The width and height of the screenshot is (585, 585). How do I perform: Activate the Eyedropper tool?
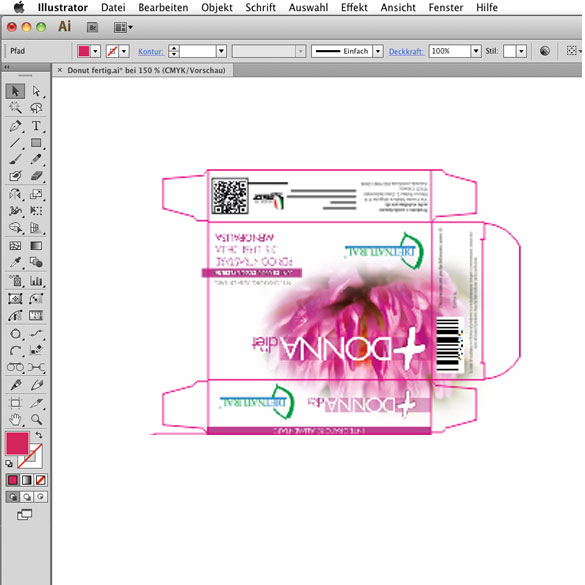[15, 262]
